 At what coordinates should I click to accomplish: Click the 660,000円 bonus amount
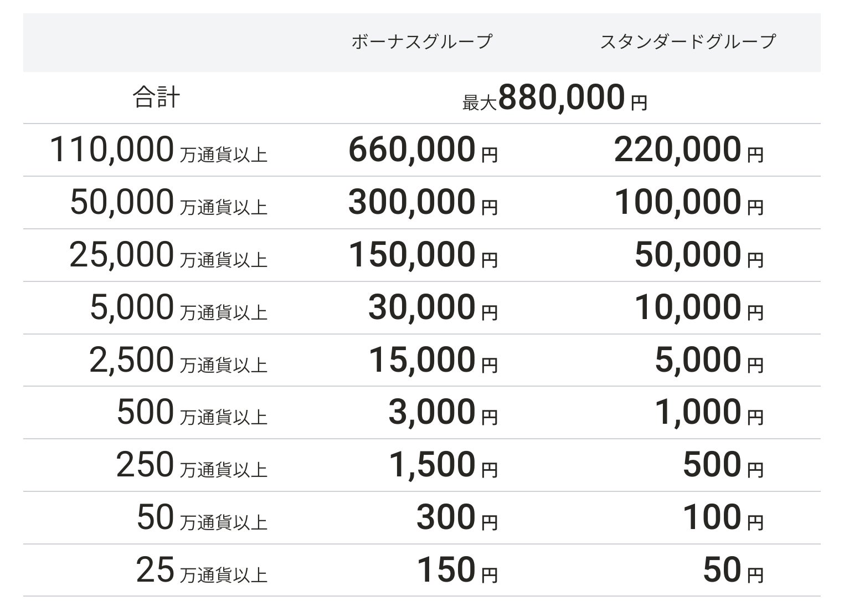pos(423,150)
